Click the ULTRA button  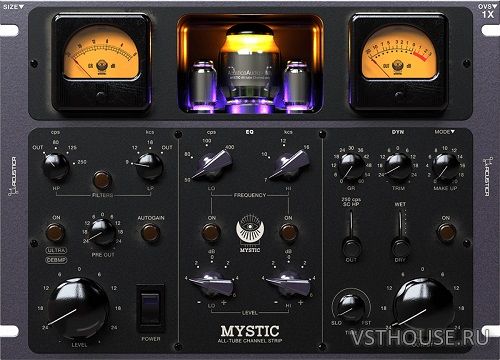coord(56,250)
